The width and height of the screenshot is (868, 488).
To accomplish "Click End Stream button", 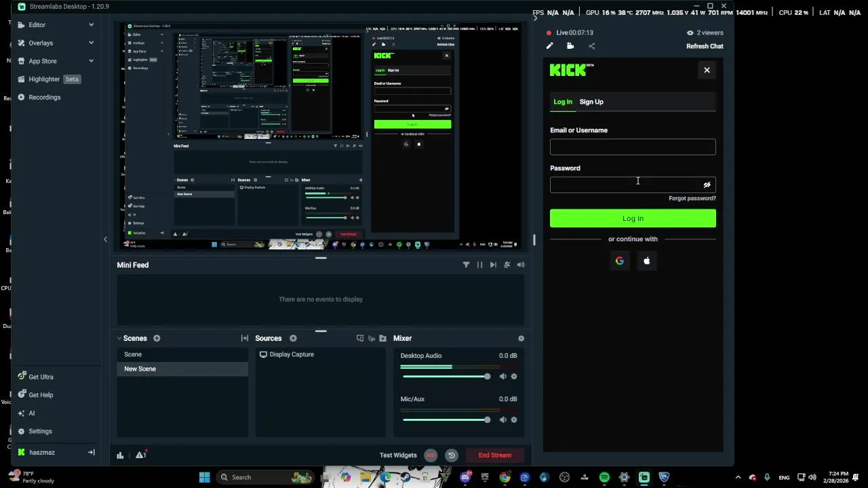I will click(x=495, y=455).
